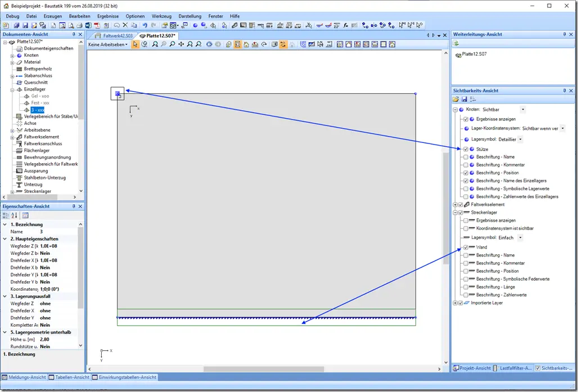Open the Projekt-Ansicht tab
This screenshot has width=578, height=392.
472,368
